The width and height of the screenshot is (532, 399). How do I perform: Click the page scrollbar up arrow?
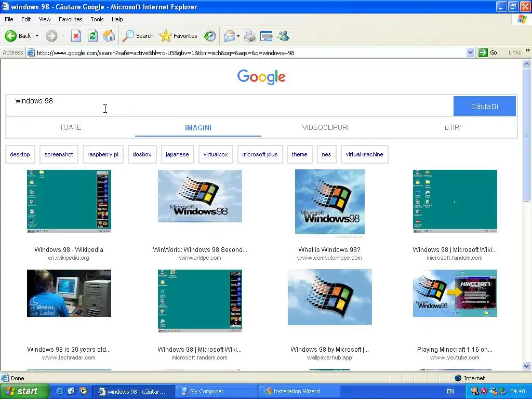527,63
